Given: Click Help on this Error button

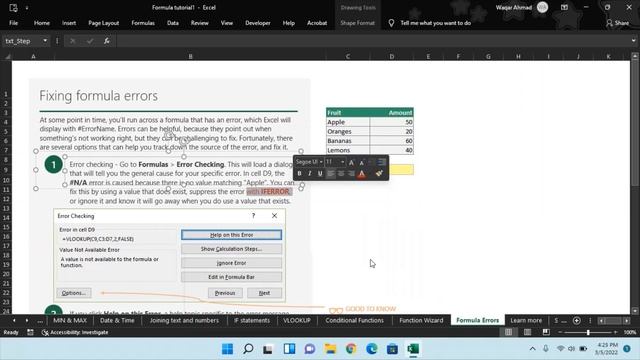Looking at the screenshot, I should tap(231, 235).
